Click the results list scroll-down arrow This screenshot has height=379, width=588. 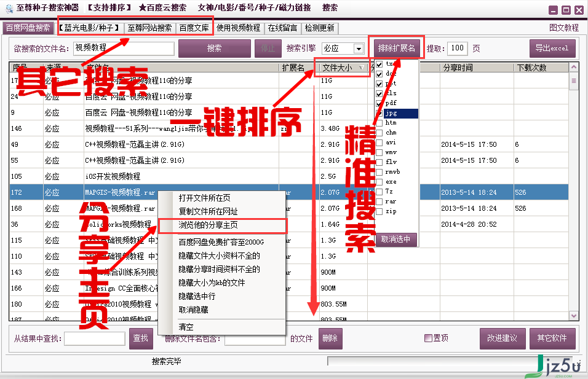[573, 316]
